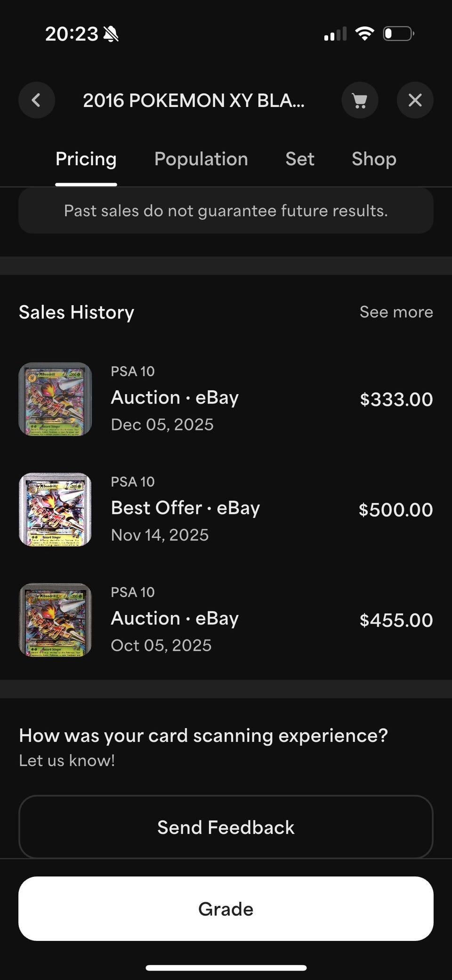Close the card details screen
Viewport: 452px width, 980px height.
click(415, 100)
